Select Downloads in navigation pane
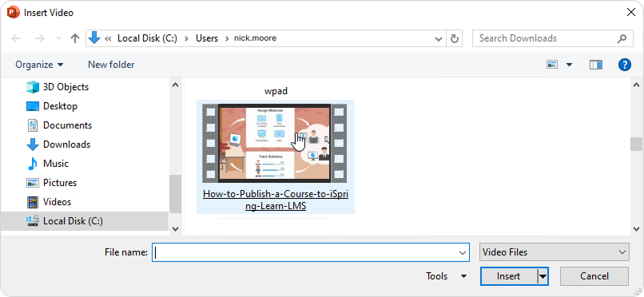This screenshot has width=644, height=297. pyautogui.click(x=66, y=145)
